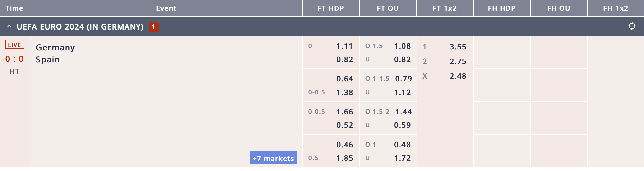The height and width of the screenshot is (171, 644).
Task: Select Under odds 1.72 on line 1
Action: (x=402, y=158)
